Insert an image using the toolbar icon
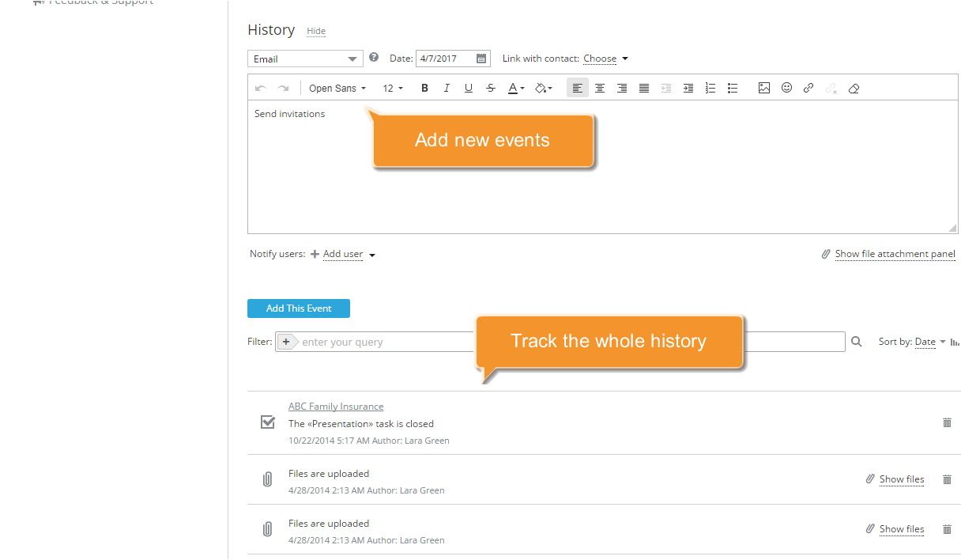980x560 pixels. (x=763, y=88)
